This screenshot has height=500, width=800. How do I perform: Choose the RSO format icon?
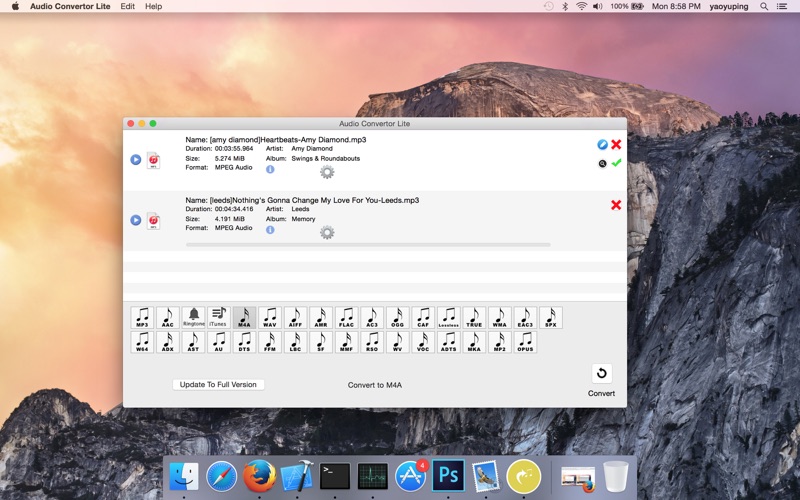click(x=372, y=342)
